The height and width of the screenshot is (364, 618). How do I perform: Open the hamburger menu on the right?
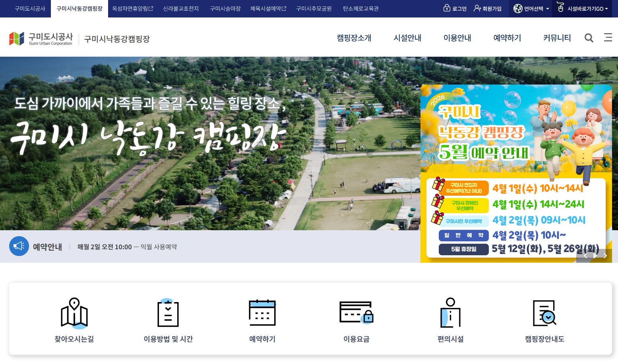608,38
